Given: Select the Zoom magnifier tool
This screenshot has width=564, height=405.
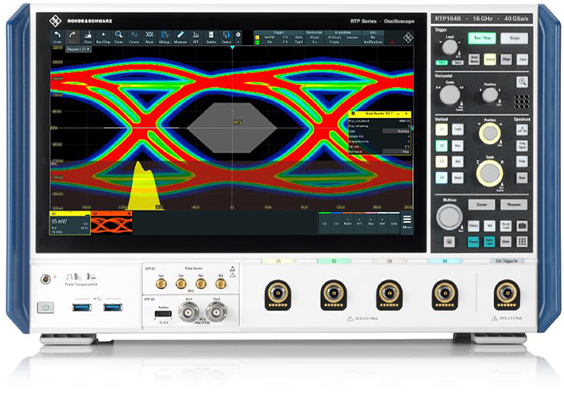Looking at the screenshot, I should coord(118,37).
